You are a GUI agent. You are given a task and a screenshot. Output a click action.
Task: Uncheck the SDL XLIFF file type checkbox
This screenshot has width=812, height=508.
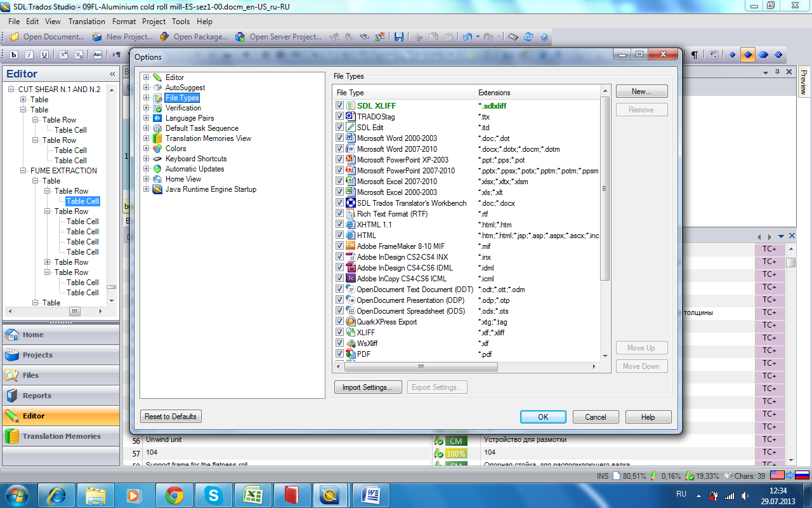click(340, 105)
